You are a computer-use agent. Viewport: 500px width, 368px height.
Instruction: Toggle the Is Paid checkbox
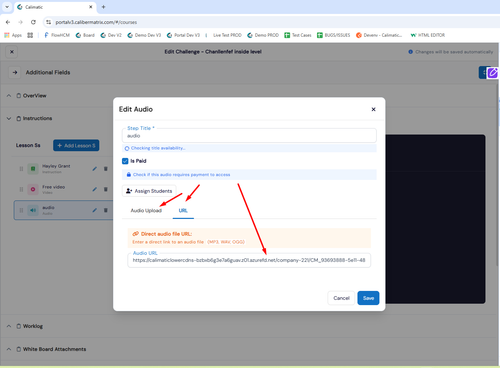click(x=125, y=161)
